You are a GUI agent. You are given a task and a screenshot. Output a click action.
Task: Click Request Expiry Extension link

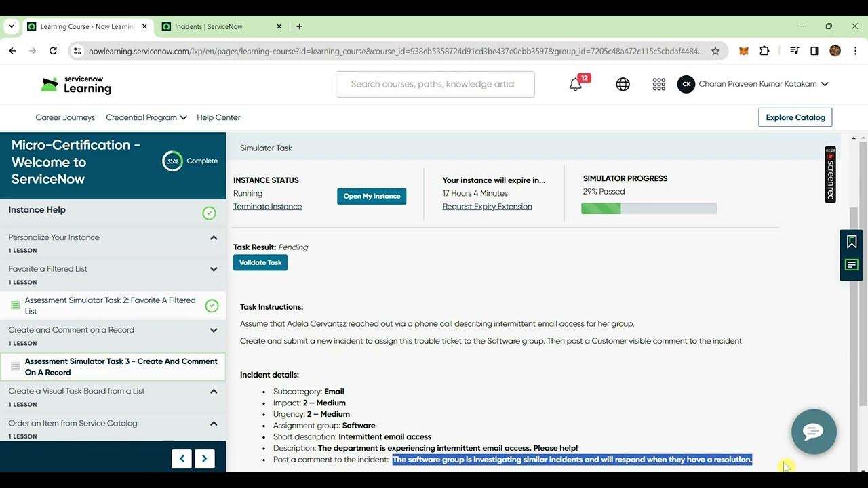(487, 207)
